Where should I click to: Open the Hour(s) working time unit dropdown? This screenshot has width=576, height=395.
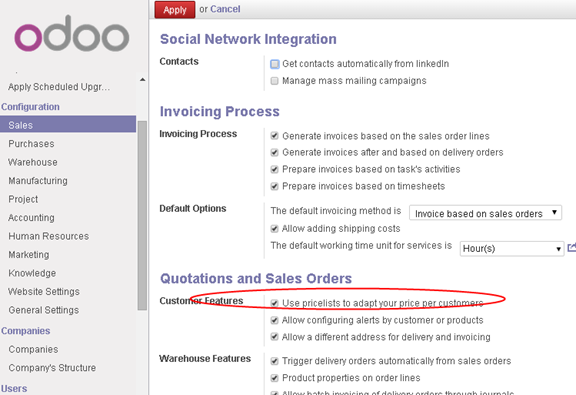coord(512,249)
